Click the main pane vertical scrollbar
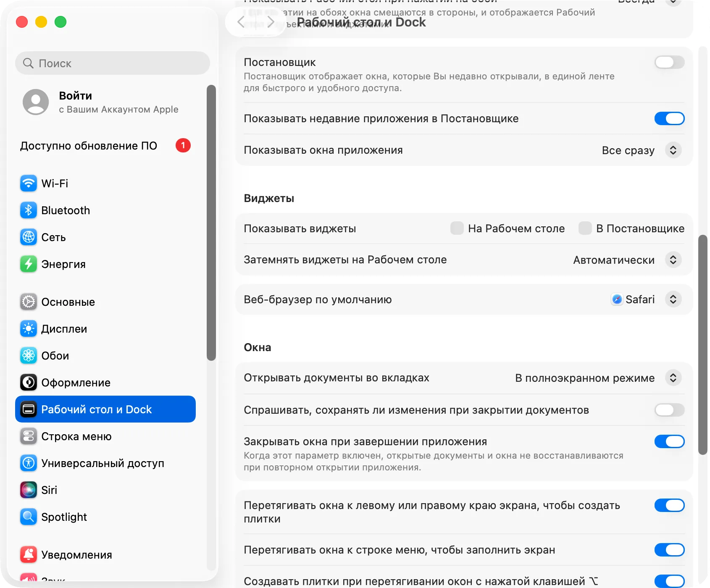The width and height of the screenshot is (710, 588). tap(702, 344)
